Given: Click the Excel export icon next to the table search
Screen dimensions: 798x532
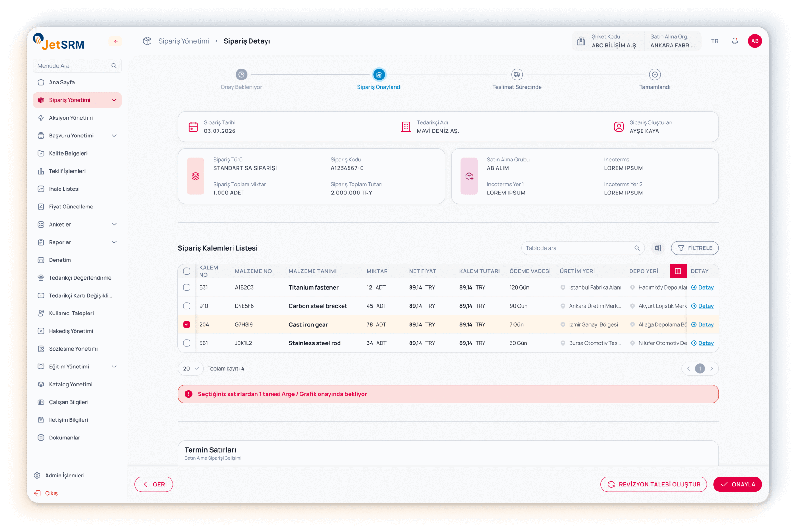Looking at the screenshot, I should coord(657,248).
